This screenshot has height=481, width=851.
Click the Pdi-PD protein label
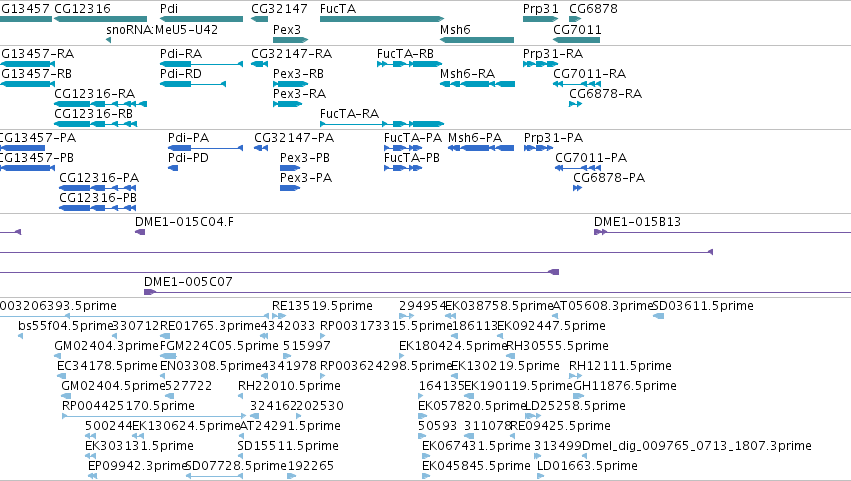point(188,157)
